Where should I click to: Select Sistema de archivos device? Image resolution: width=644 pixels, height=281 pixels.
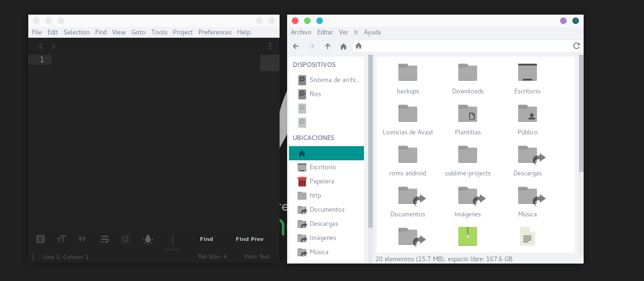326,80
